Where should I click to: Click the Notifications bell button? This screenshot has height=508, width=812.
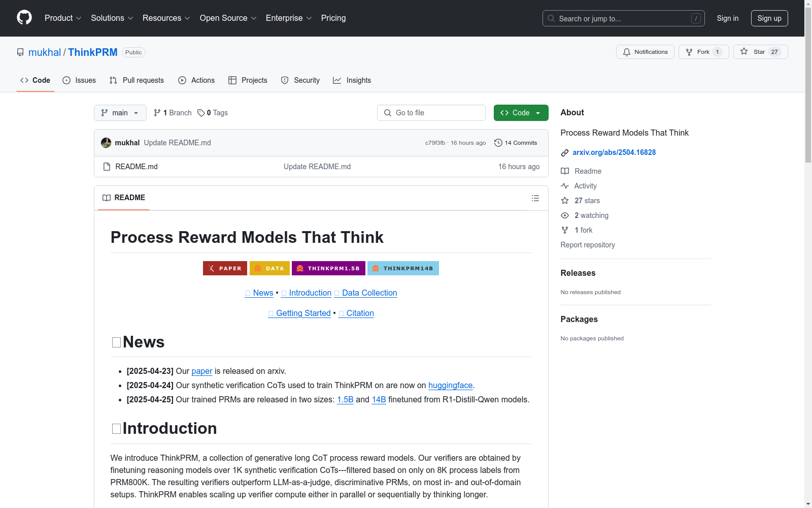tap(645, 52)
